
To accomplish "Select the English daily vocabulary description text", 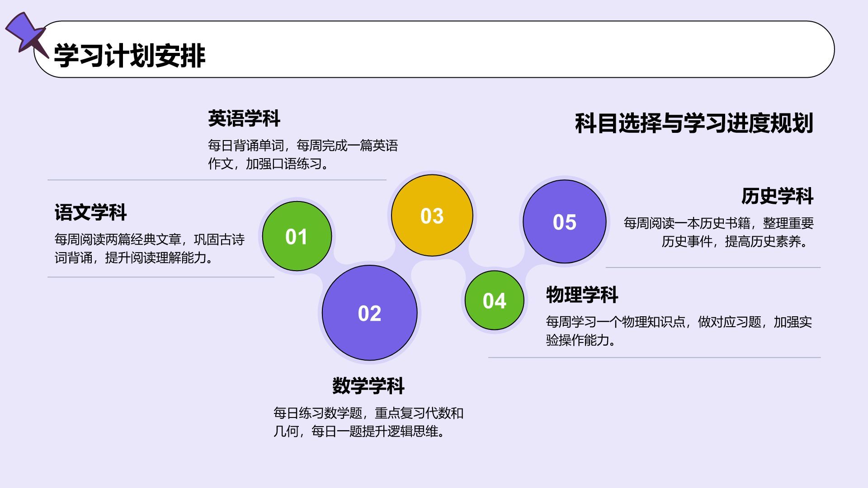I will coord(302,155).
